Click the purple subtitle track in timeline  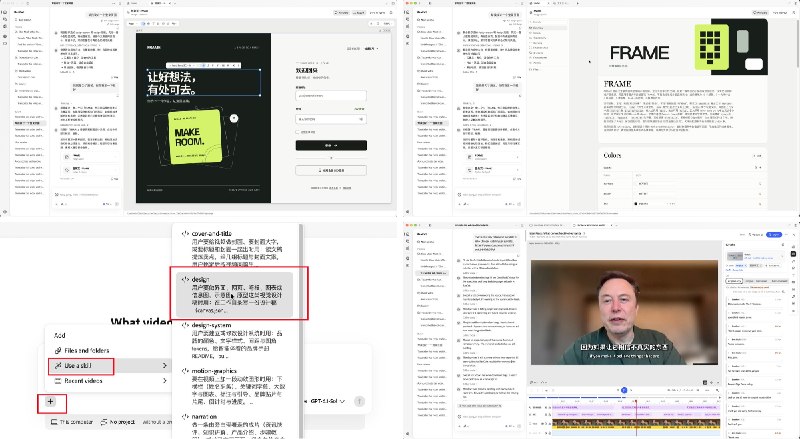pyautogui.click(x=636, y=407)
